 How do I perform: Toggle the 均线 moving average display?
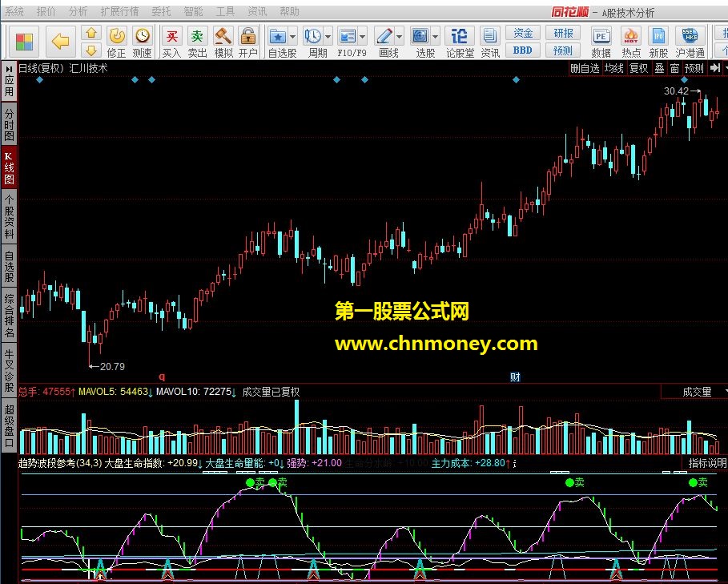614,68
